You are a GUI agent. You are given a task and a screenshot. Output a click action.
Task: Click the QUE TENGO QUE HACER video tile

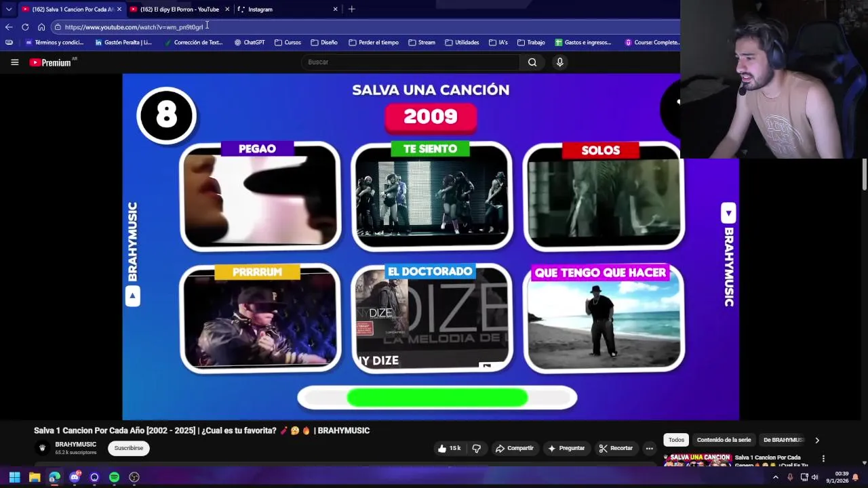(604, 318)
